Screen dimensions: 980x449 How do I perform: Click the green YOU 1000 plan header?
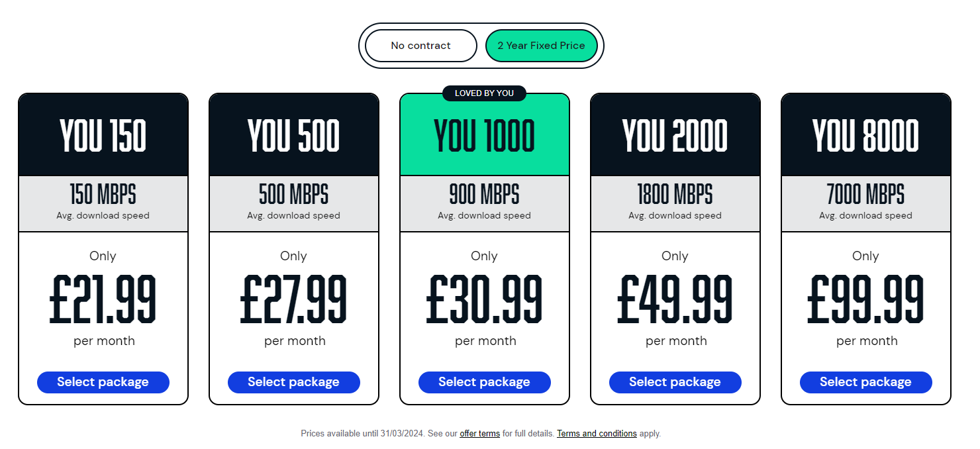pyautogui.click(x=484, y=137)
